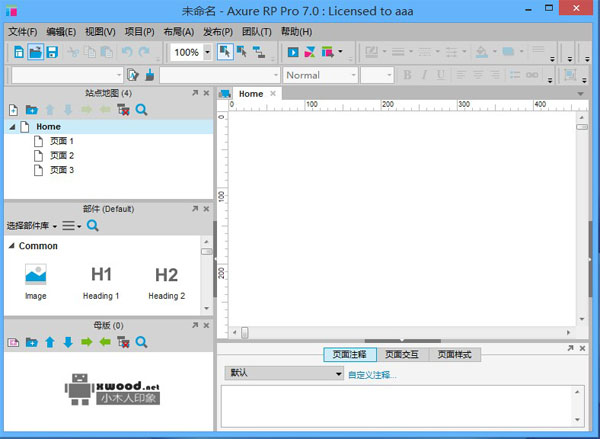
Task: Collapse the Home tree node
Action: (13, 127)
